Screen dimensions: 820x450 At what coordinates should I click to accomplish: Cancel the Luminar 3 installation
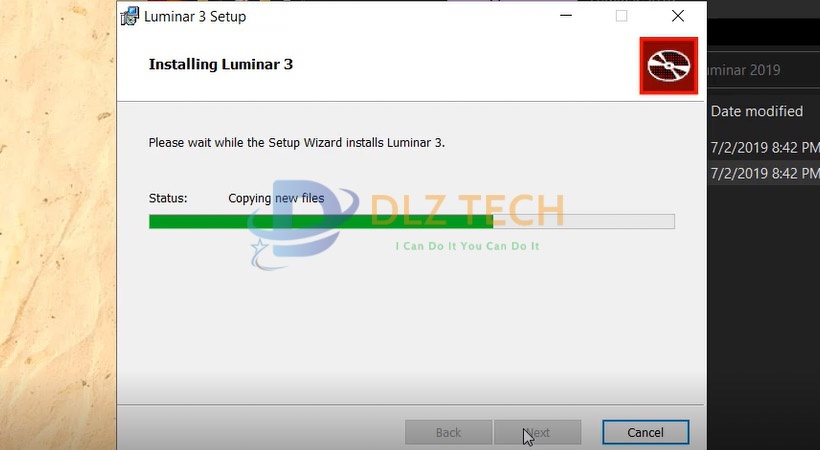pos(645,433)
